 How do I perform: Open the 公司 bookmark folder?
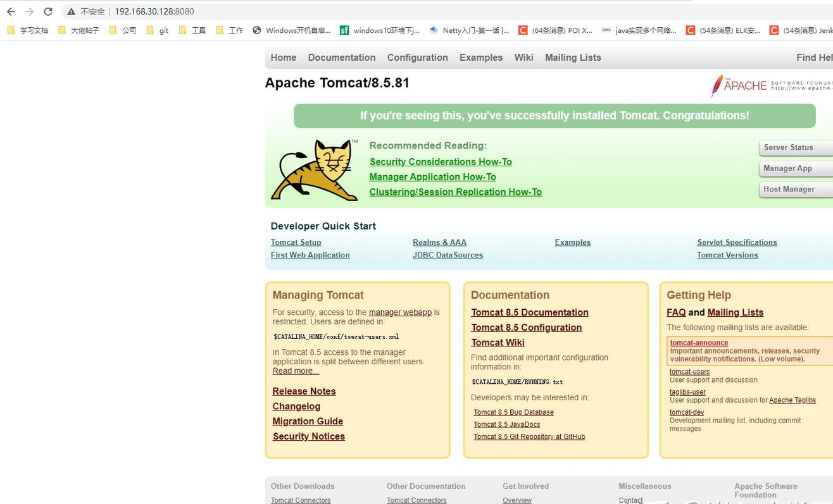pos(123,30)
